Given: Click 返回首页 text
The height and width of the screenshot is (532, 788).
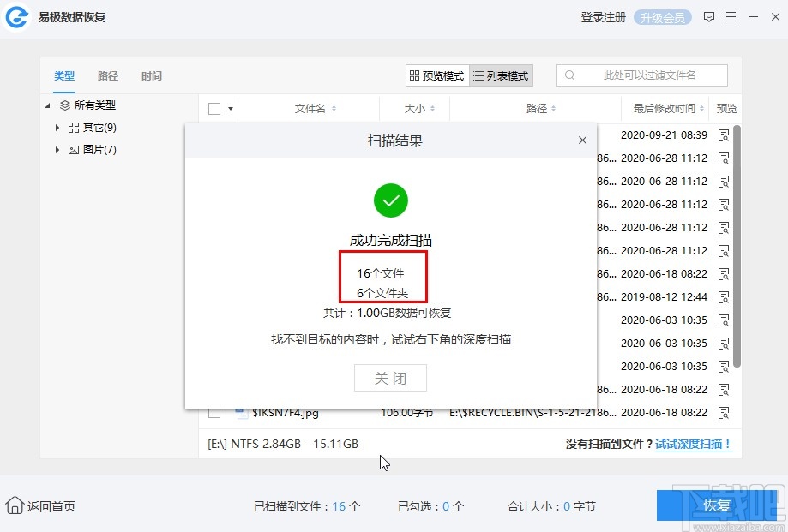Looking at the screenshot, I should [51, 506].
